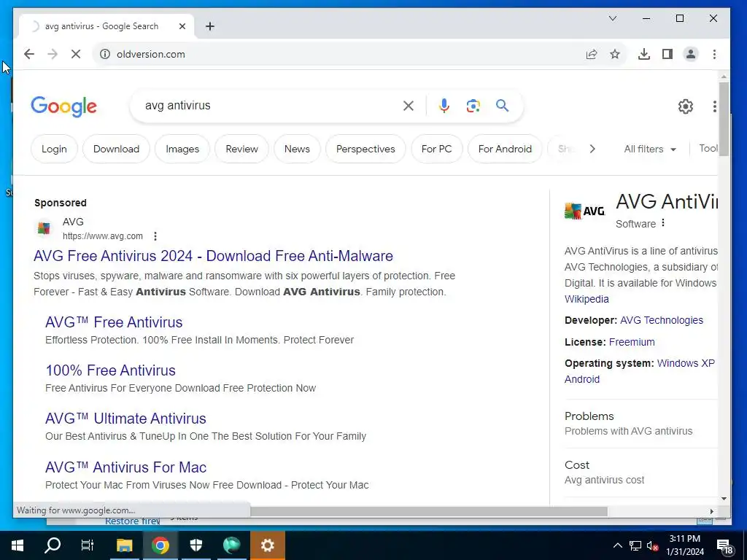The image size is (747, 560).
Task: Go to Google homepage via logo
Action: [x=64, y=106]
